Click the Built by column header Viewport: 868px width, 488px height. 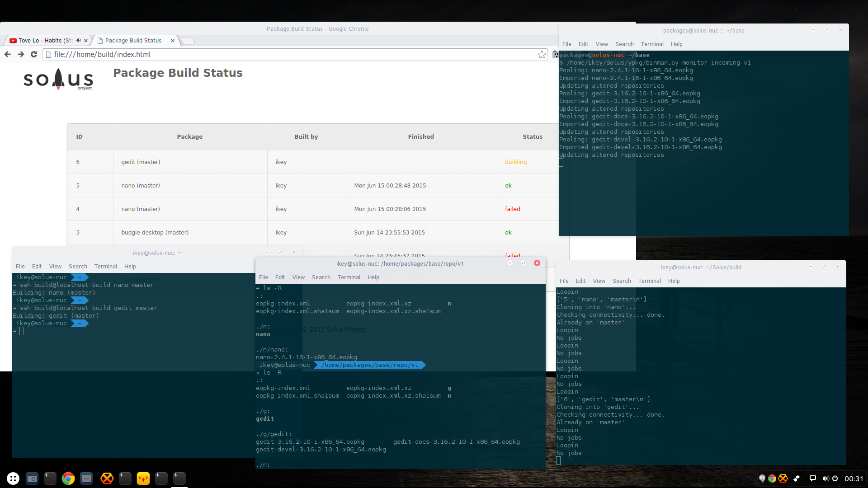(x=306, y=136)
